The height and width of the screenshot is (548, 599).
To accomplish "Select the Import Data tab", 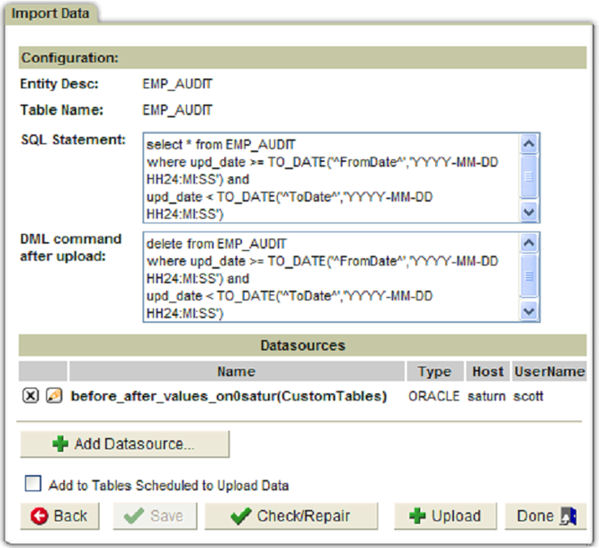I will point(50,13).
